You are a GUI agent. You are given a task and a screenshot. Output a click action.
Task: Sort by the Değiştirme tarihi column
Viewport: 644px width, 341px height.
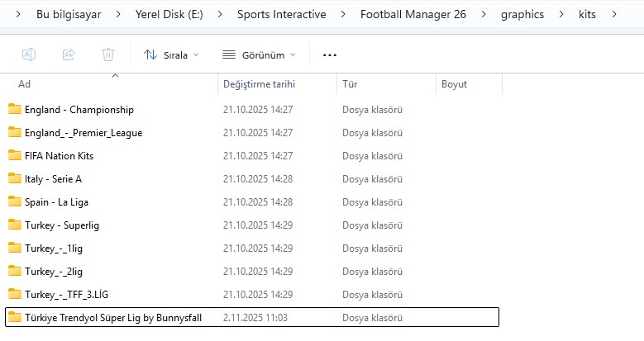click(259, 84)
